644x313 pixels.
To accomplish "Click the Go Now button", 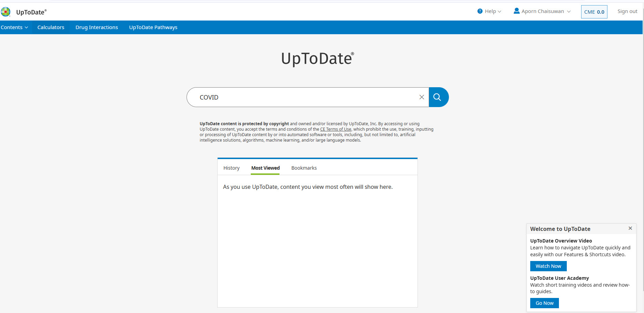I will (x=545, y=303).
